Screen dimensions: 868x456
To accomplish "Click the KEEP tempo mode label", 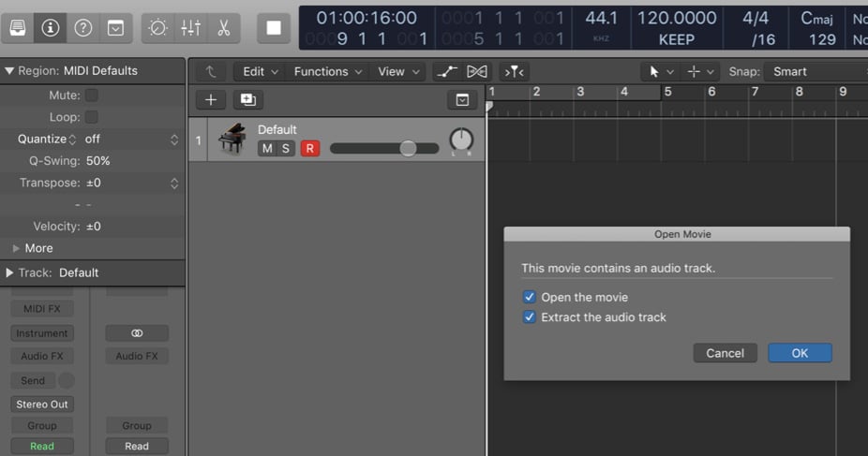I will pyautogui.click(x=677, y=40).
